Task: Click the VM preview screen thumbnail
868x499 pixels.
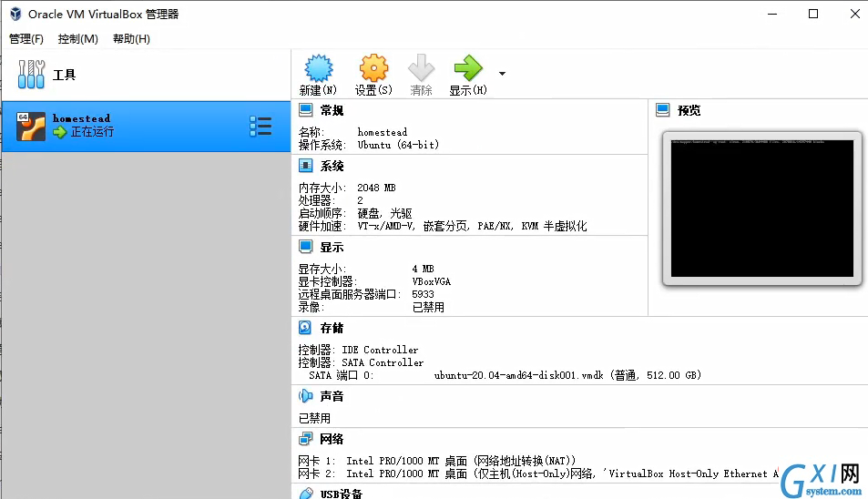Action: click(x=762, y=209)
